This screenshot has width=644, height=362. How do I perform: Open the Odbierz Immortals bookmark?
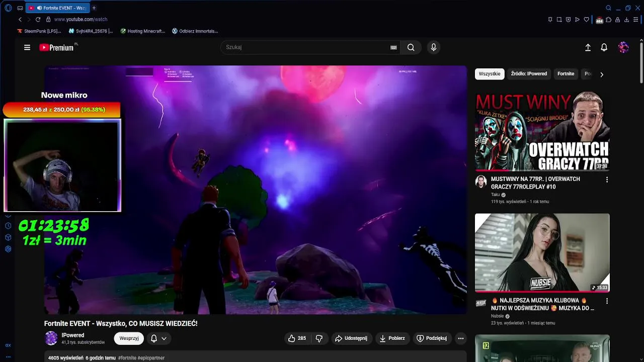[195, 31]
